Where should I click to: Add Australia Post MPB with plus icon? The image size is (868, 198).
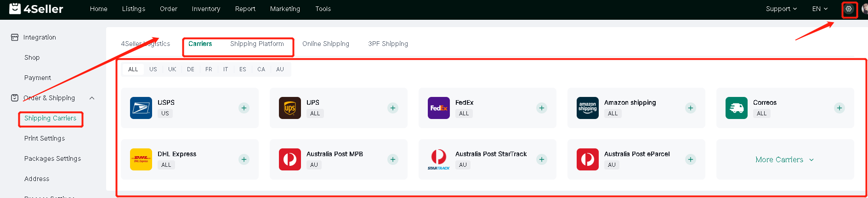393,159
